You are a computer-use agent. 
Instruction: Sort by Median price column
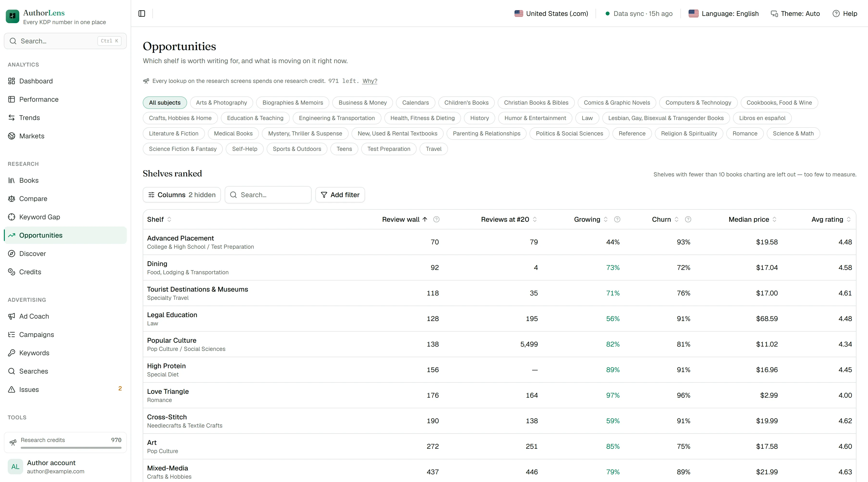point(753,219)
